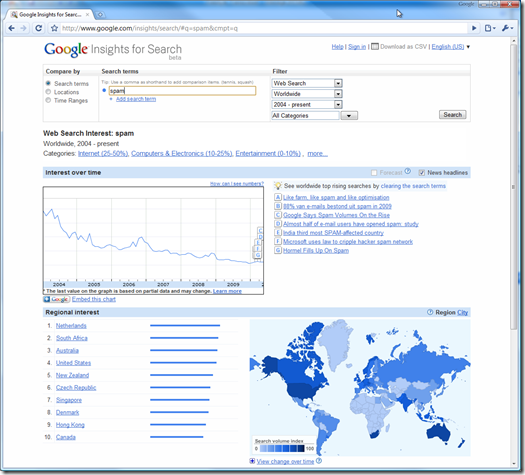The image size is (525, 475).
Task: Open the Web Search dropdown
Action: (307, 83)
